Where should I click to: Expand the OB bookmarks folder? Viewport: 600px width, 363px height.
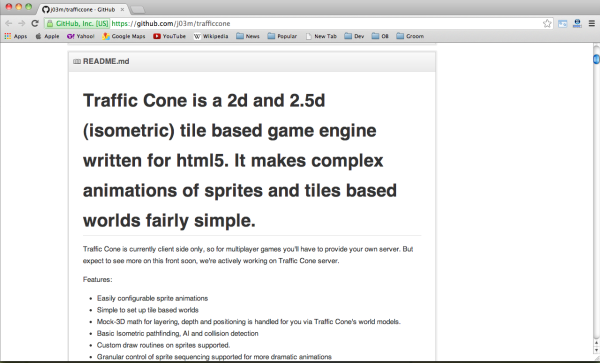click(x=380, y=36)
